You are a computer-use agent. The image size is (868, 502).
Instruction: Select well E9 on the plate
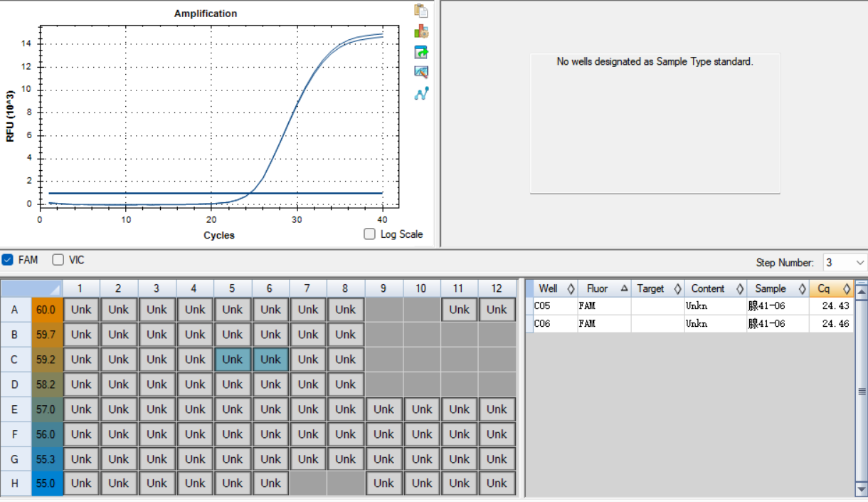point(383,409)
